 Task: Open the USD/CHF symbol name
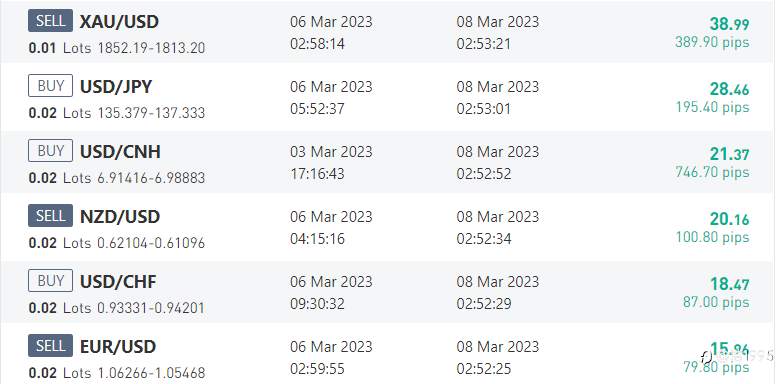pos(118,281)
